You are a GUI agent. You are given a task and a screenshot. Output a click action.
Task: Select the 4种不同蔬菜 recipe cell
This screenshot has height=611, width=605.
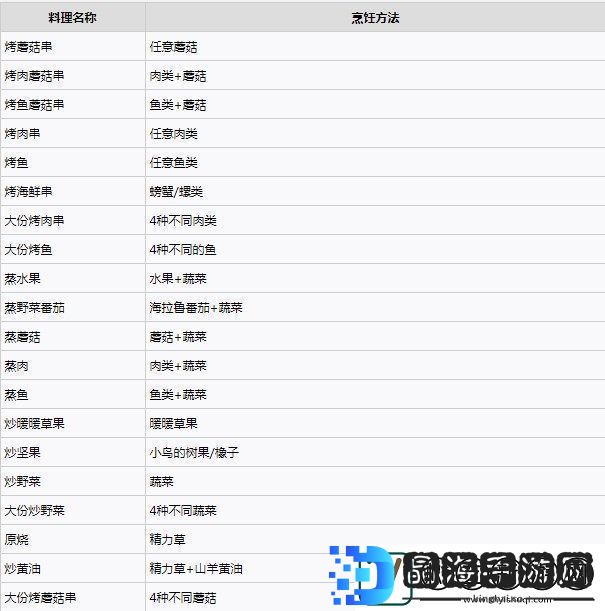[375, 510]
